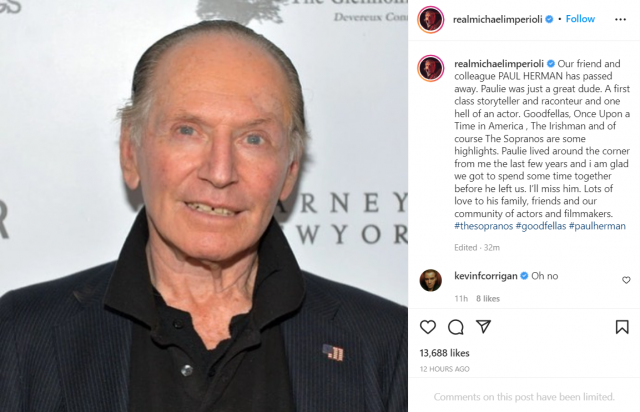This screenshot has height=412, width=640.
Task: Open the comment bubble icon
Action: (x=456, y=327)
